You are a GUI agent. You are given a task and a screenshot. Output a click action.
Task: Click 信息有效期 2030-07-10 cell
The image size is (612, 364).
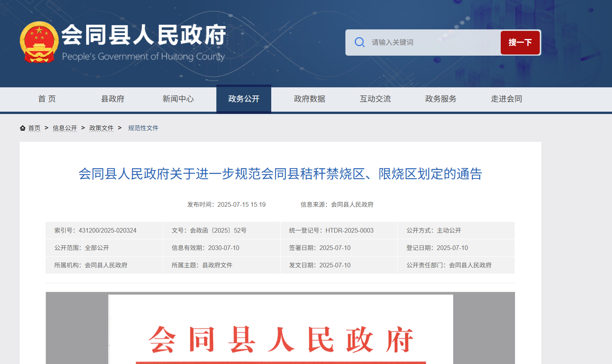pos(221,248)
